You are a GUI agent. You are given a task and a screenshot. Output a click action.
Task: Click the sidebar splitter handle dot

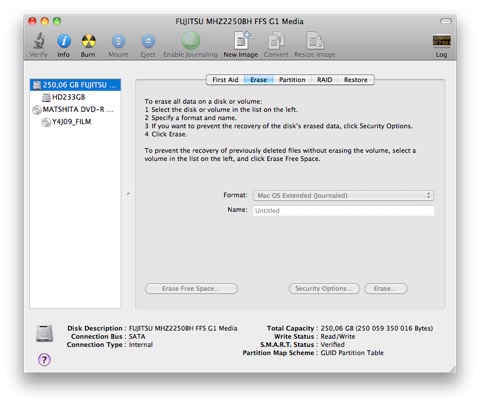coord(128,194)
